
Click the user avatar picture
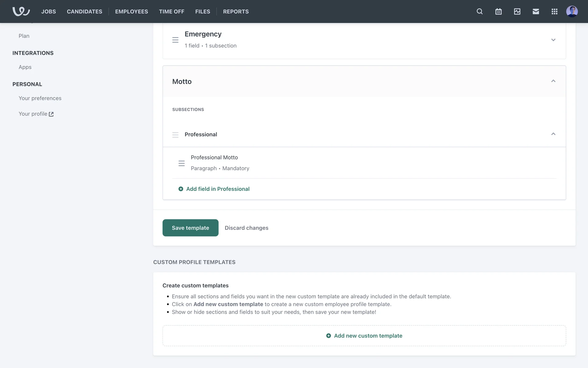(572, 11)
